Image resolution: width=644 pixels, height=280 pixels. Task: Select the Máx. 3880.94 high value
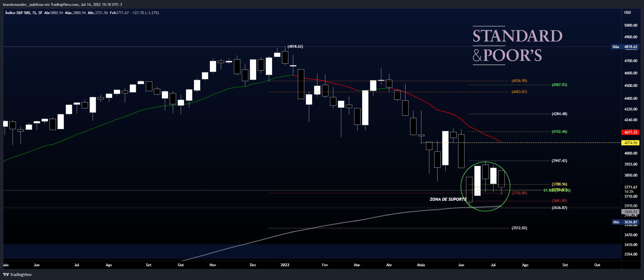pyautogui.click(x=76, y=13)
